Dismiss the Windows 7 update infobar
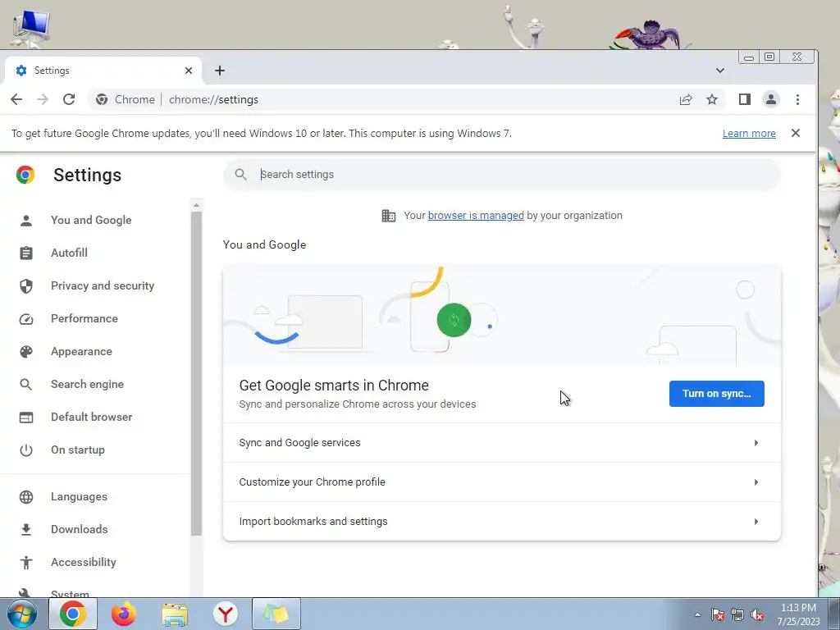The height and width of the screenshot is (630, 840). (x=796, y=133)
